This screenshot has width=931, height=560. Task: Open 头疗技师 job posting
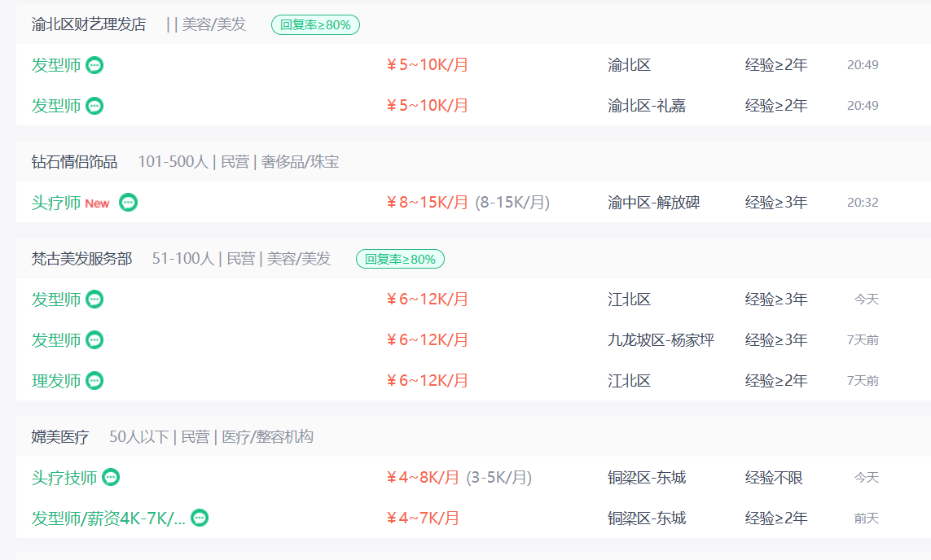click(64, 478)
